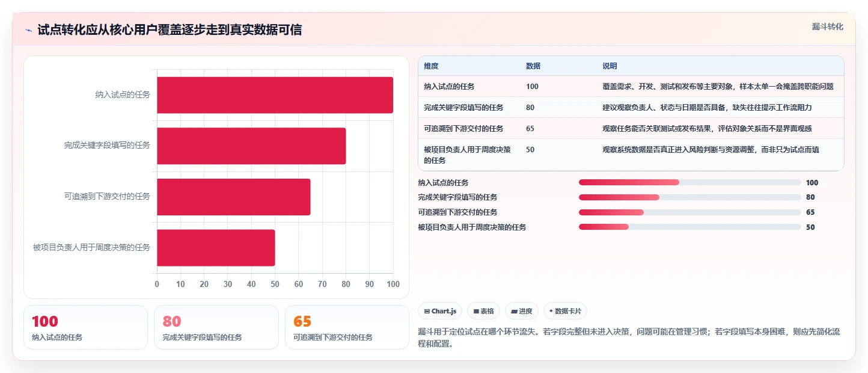Click the 说明 table column header
This screenshot has width=868, height=373.
pos(610,66)
